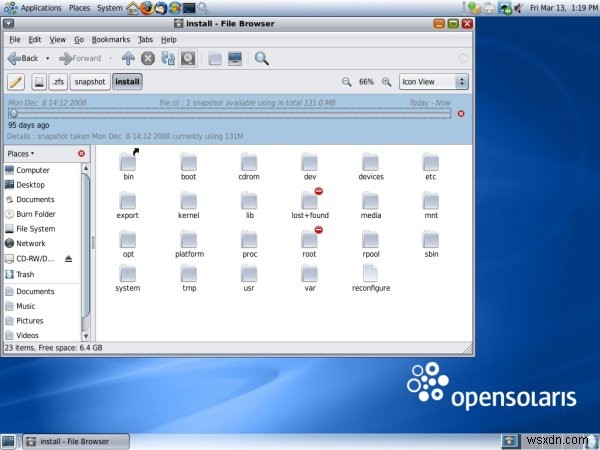Image resolution: width=600 pixels, height=450 pixels.
Task: Open the Help menu
Action: point(169,40)
